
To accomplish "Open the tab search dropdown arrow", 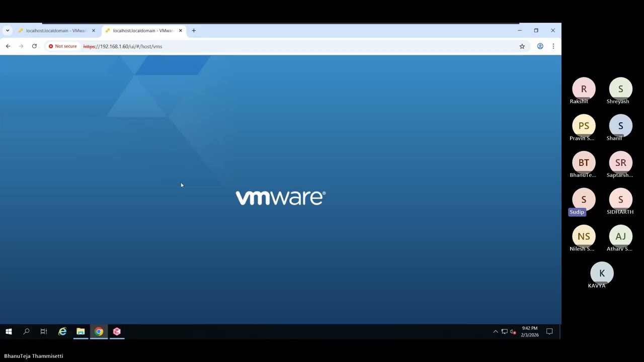I will pos(8,31).
